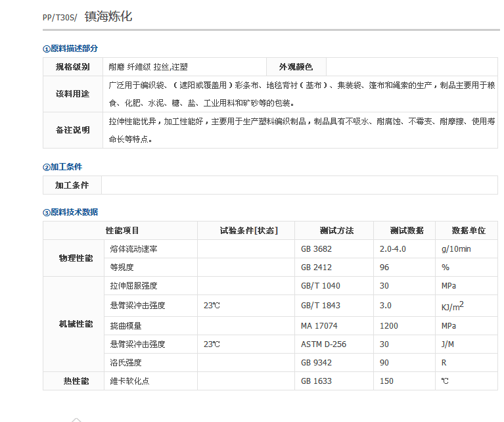Click the 熔体流动速率 property row
The height and width of the screenshot is (422, 504).
[x=133, y=249]
